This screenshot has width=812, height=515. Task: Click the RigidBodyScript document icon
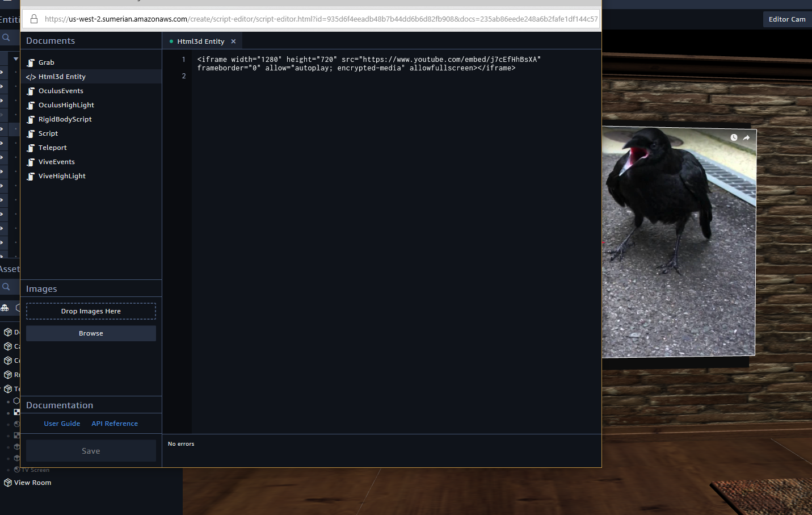(31, 119)
